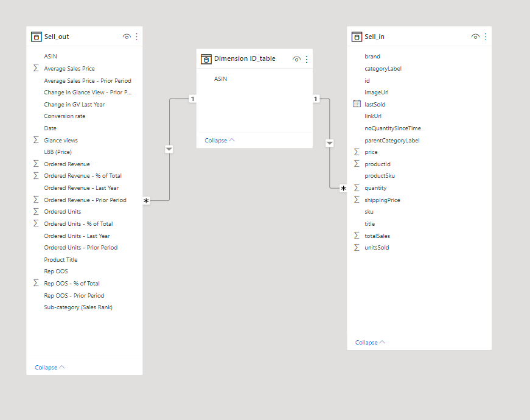Screen dimensions: 530x420
Task: Select the Sell_out table header name
Action: 57,37
